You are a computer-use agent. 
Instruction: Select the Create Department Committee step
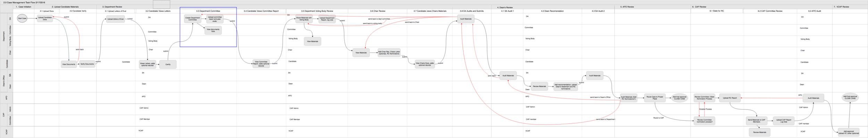(x=193, y=19)
